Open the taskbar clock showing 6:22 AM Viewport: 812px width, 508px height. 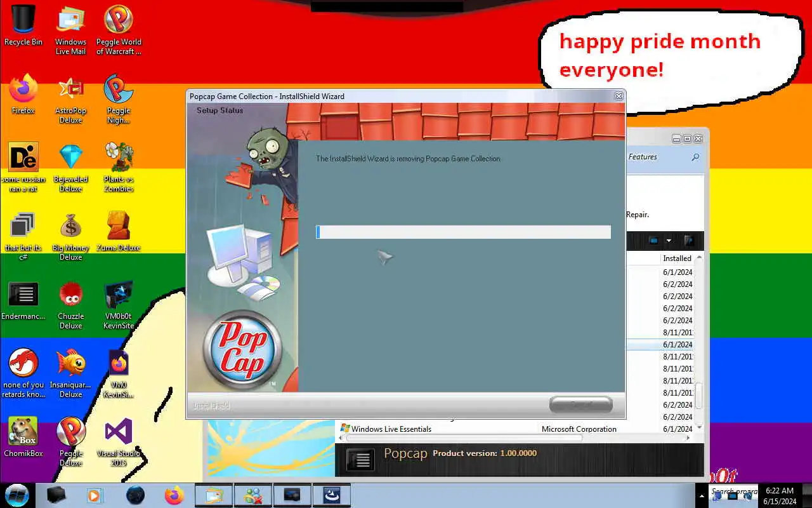click(x=780, y=496)
